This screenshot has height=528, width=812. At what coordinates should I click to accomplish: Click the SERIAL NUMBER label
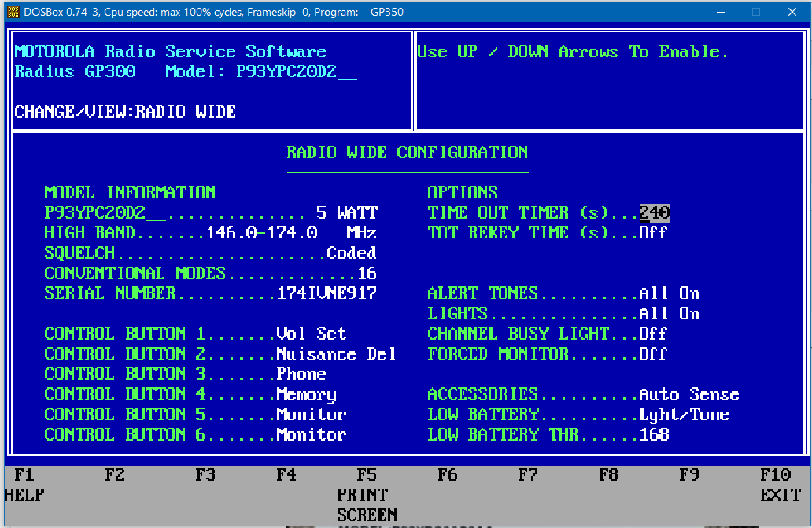pos(110,294)
